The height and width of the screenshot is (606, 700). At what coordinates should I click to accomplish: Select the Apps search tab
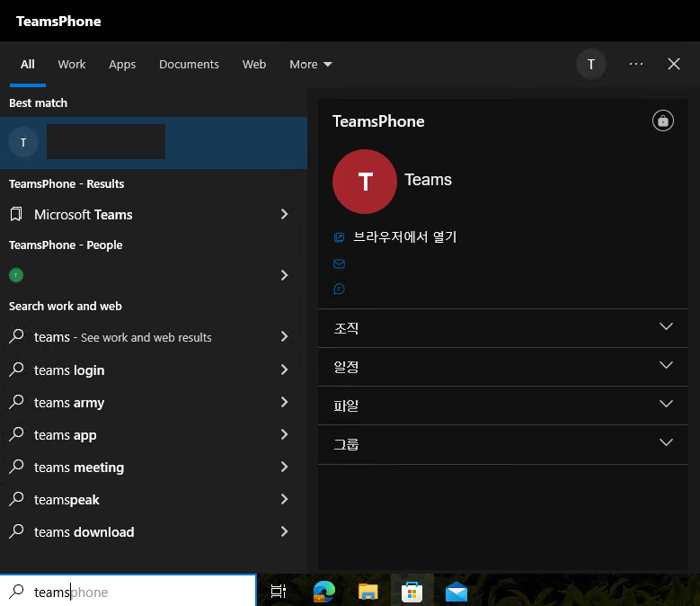[x=122, y=65]
